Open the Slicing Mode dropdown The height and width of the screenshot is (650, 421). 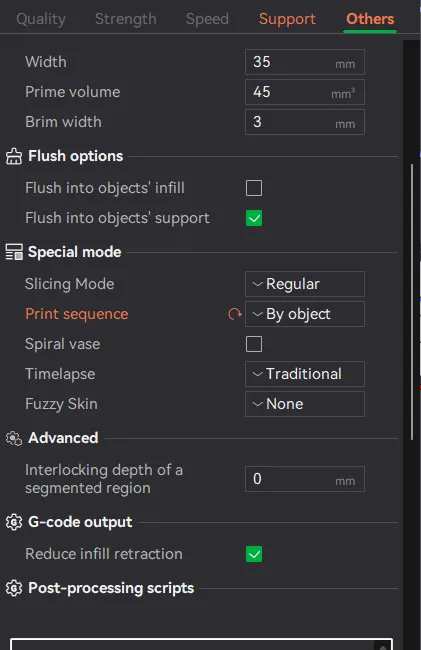tap(305, 284)
